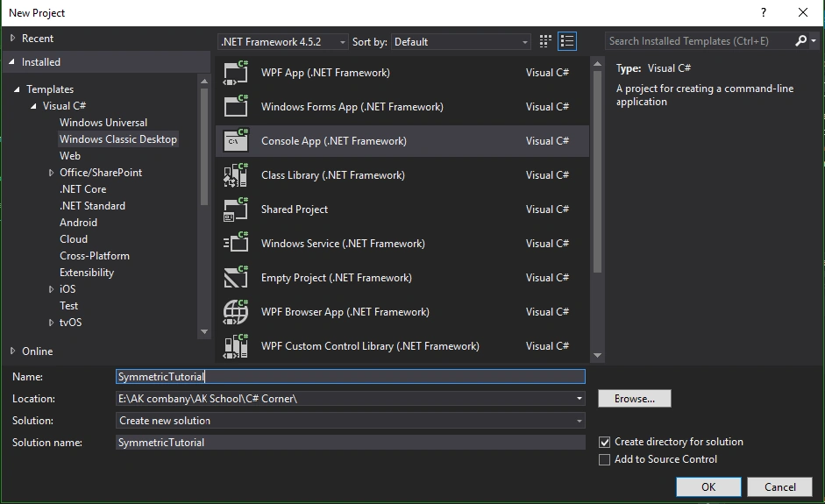Confirm with the OK button
825x504 pixels.
pos(708,487)
